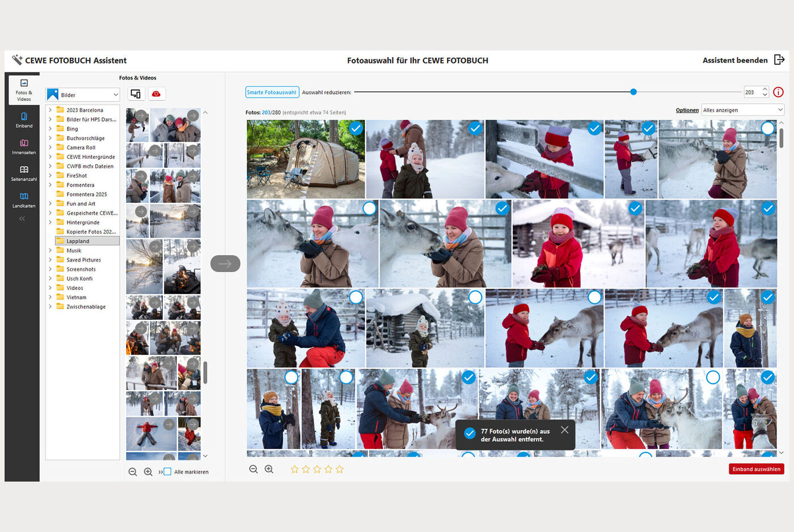794x532 pixels.
Task: Select the Saved Pictures folder
Action: [83, 260]
